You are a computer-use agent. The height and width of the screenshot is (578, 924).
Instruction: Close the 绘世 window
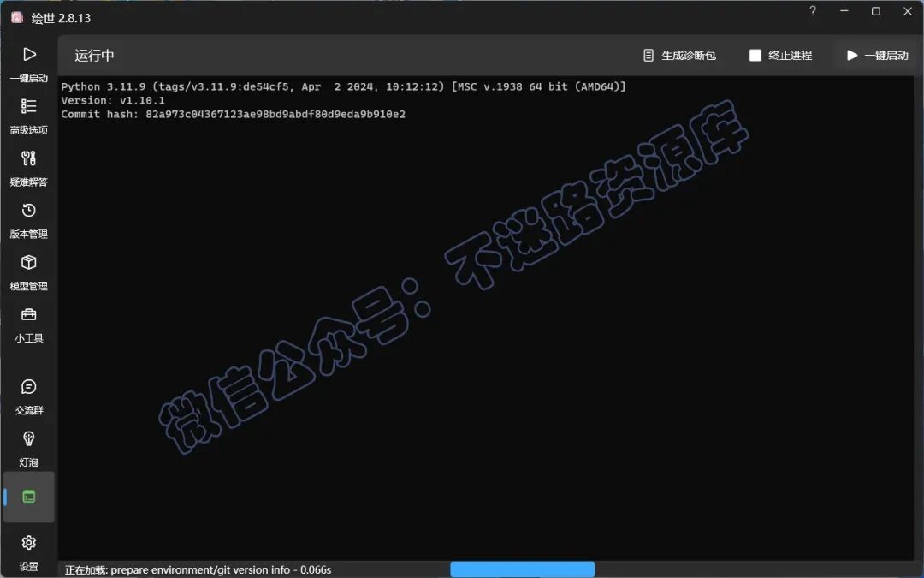(x=908, y=11)
